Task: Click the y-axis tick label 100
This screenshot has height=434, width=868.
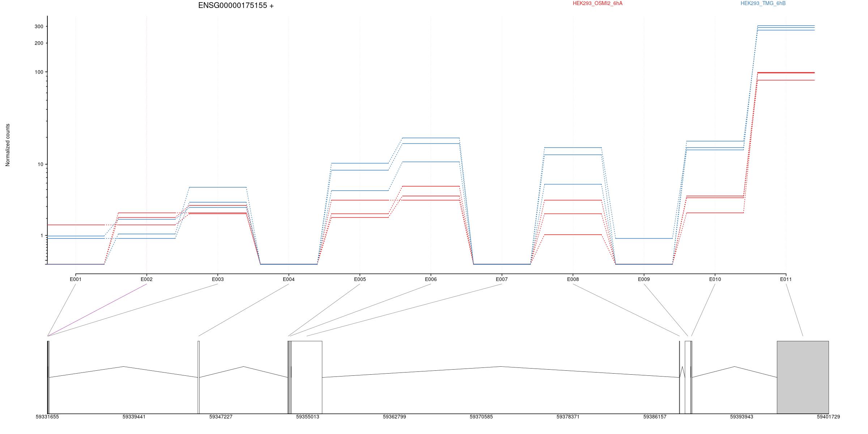Action: pos(39,72)
